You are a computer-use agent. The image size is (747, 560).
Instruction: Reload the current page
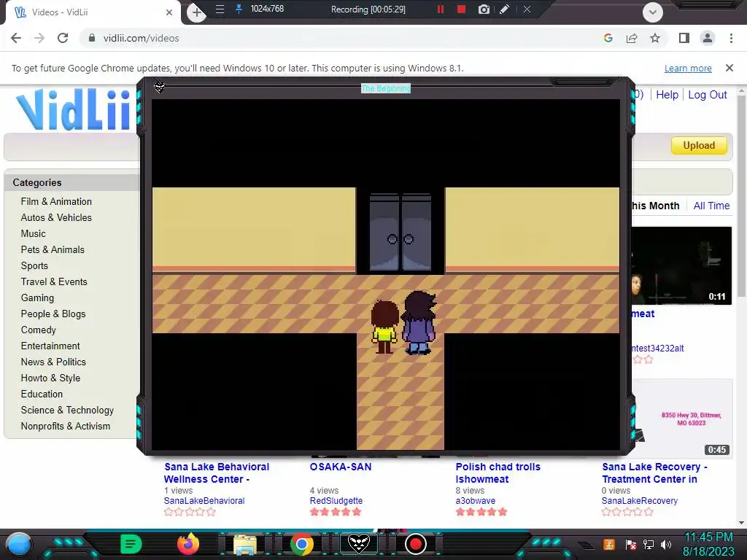point(63,38)
